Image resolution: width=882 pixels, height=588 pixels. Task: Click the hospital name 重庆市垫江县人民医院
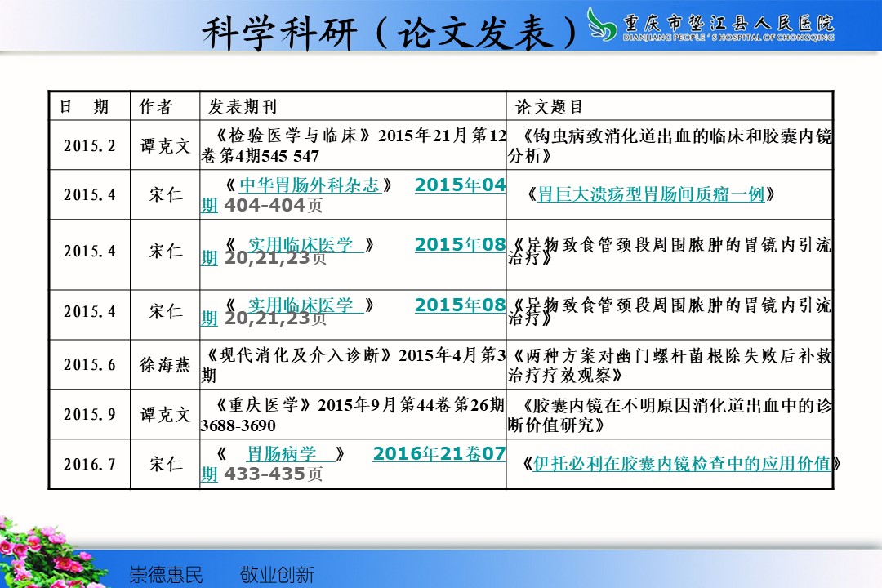728,23
